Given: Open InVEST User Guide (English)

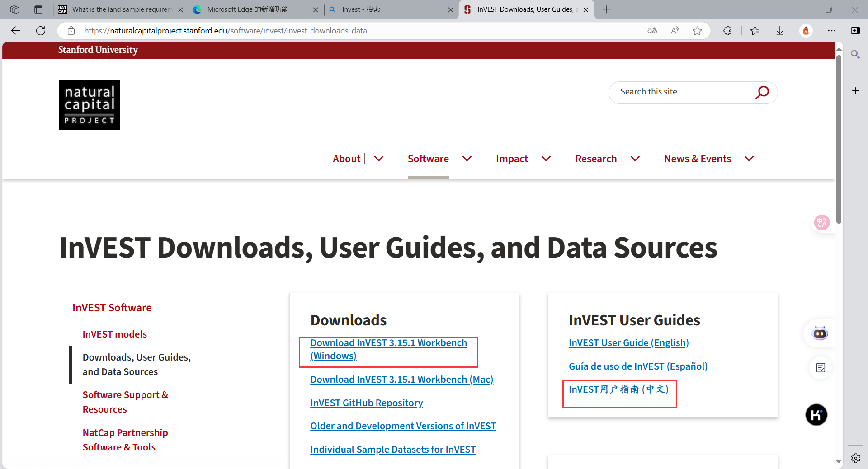Looking at the screenshot, I should click(x=628, y=343).
